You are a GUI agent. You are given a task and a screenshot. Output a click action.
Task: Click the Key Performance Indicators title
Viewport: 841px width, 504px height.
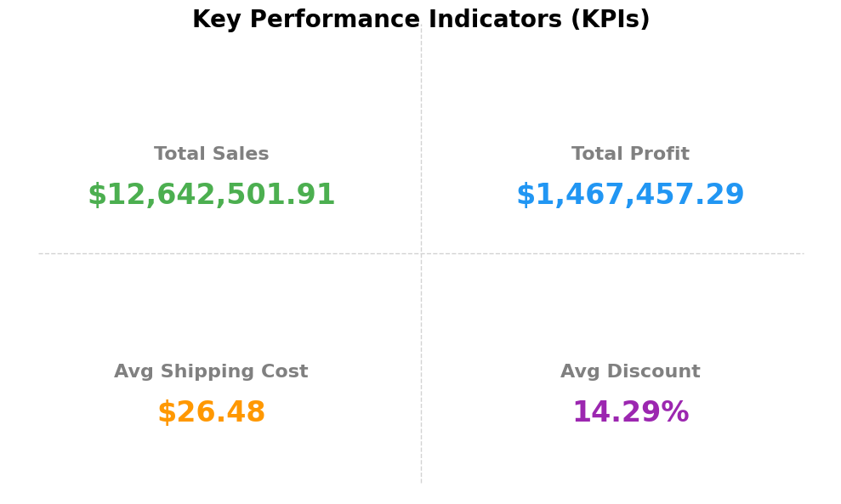click(x=420, y=20)
